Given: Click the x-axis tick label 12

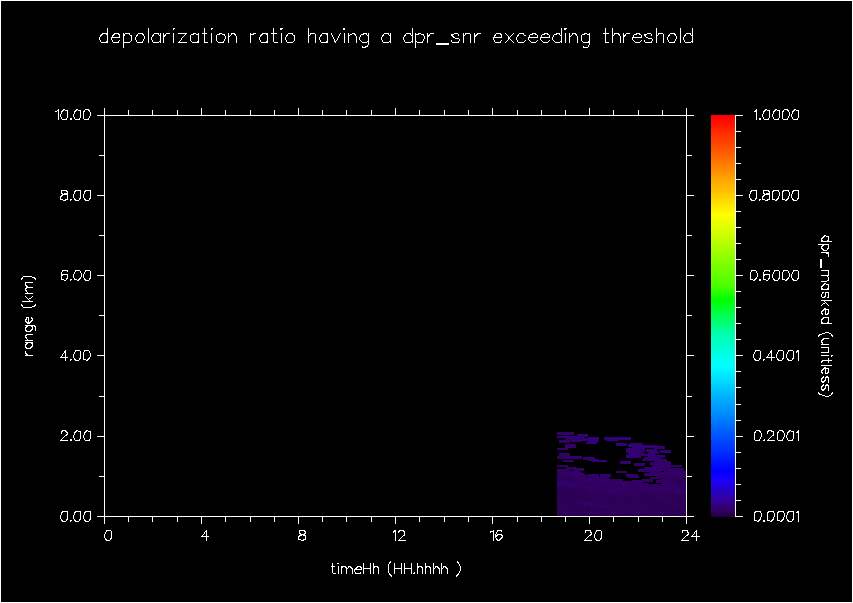Looking at the screenshot, I should [x=399, y=536].
